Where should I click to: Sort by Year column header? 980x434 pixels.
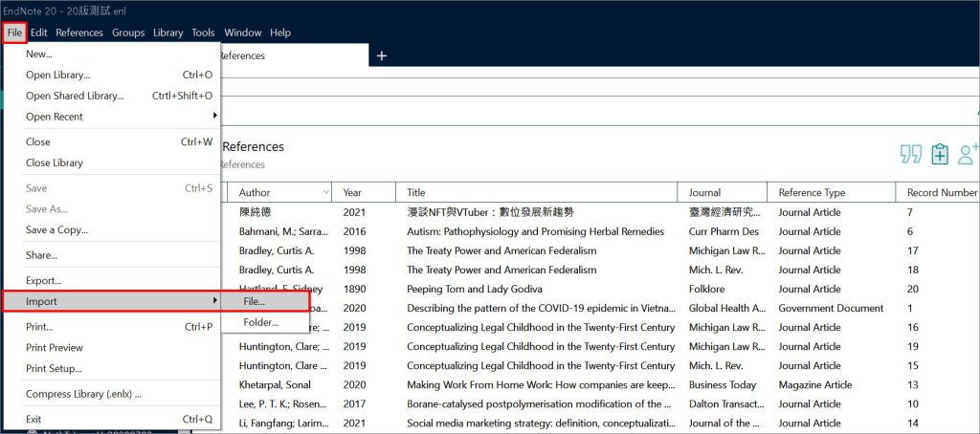pos(364,193)
